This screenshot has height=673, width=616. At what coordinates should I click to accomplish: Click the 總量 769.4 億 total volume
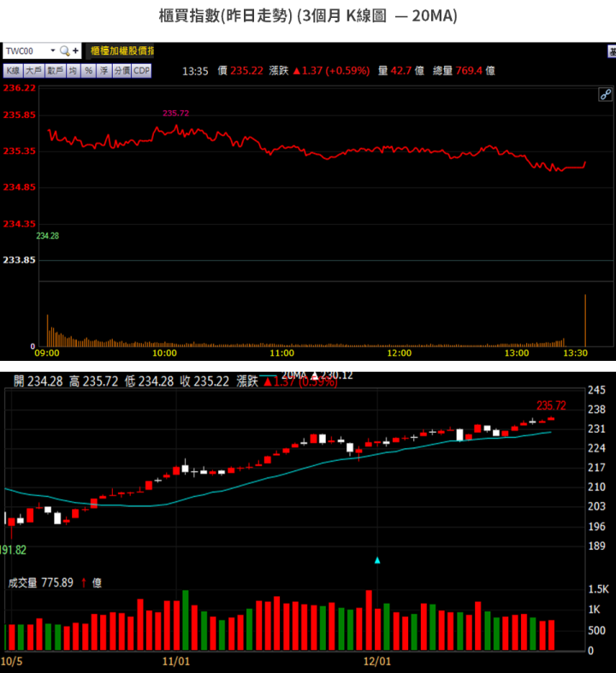[x=464, y=70]
